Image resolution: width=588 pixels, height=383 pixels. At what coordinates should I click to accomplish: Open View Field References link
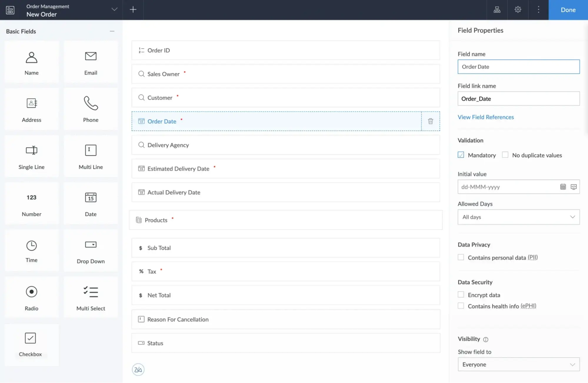[485, 117]
